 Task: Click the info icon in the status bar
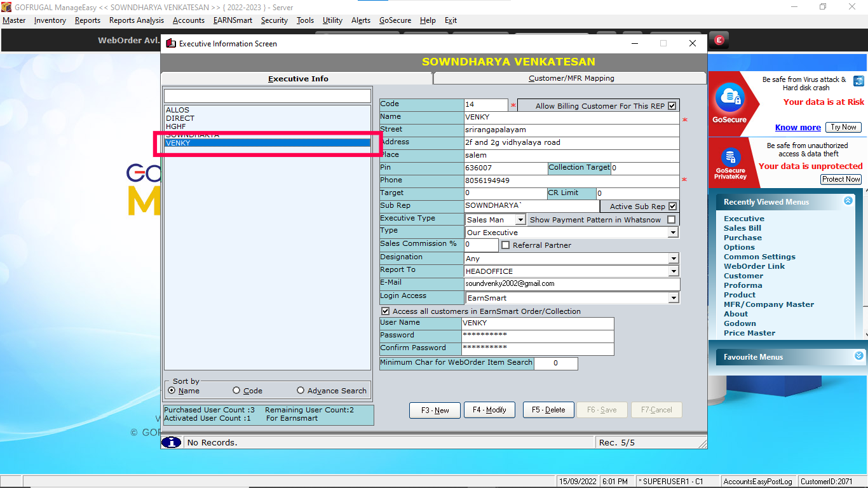click(172, 442)
